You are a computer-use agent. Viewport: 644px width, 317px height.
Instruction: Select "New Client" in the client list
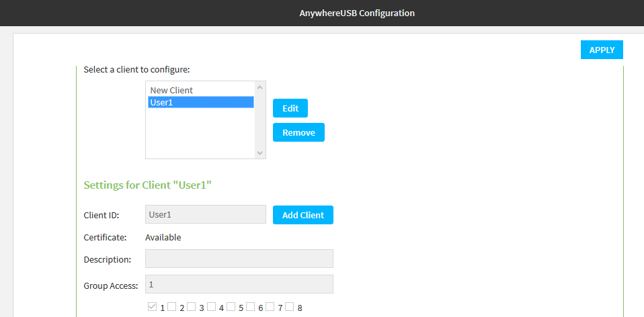click(201, 90)
